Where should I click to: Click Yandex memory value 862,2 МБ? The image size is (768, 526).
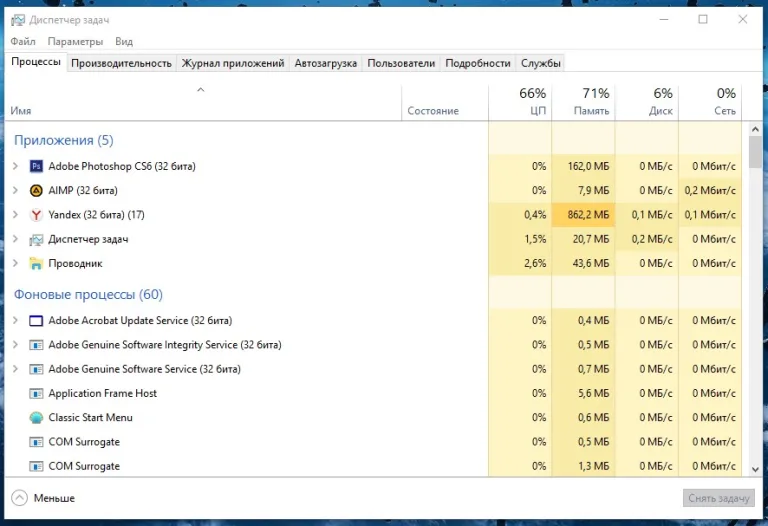pyautogui.click(x=588, y=215)
